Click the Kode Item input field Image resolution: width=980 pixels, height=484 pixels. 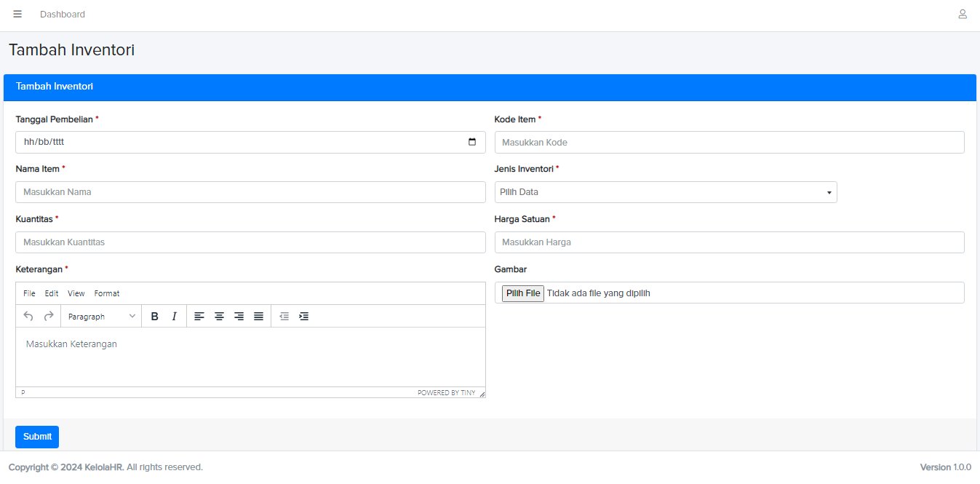coord(729,143)
